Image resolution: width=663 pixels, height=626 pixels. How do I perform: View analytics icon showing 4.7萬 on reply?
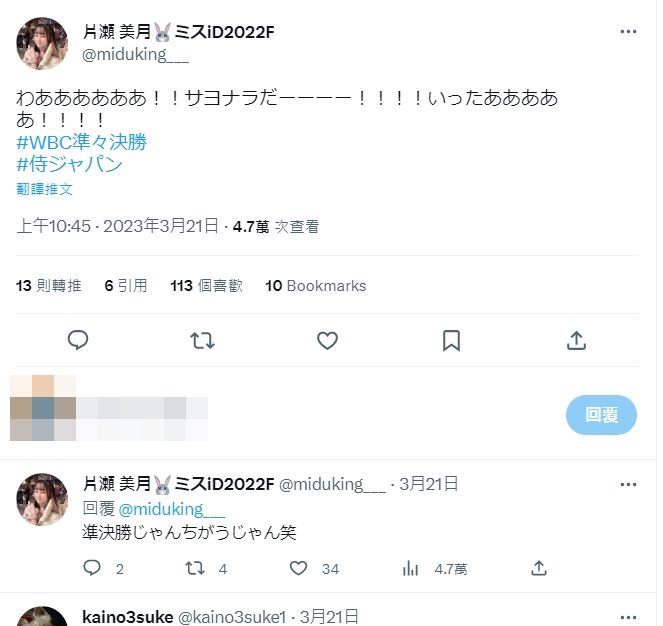pos(410,568)
